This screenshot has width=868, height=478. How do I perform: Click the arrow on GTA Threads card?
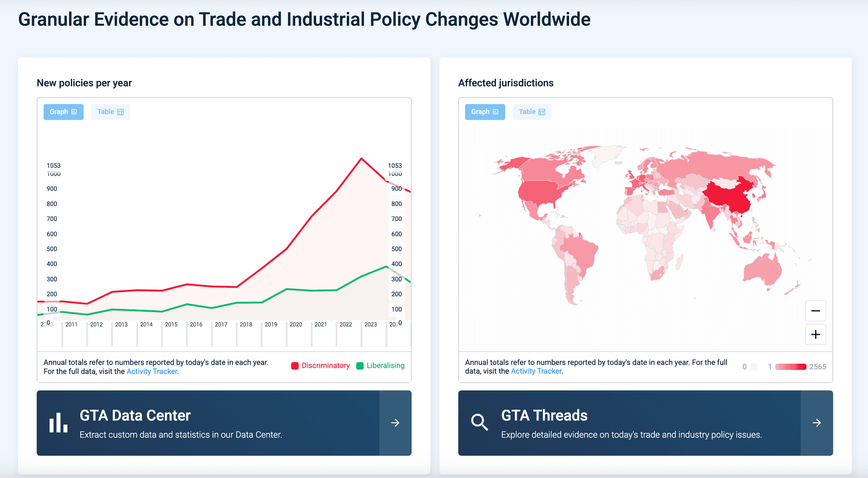(816, 423)
